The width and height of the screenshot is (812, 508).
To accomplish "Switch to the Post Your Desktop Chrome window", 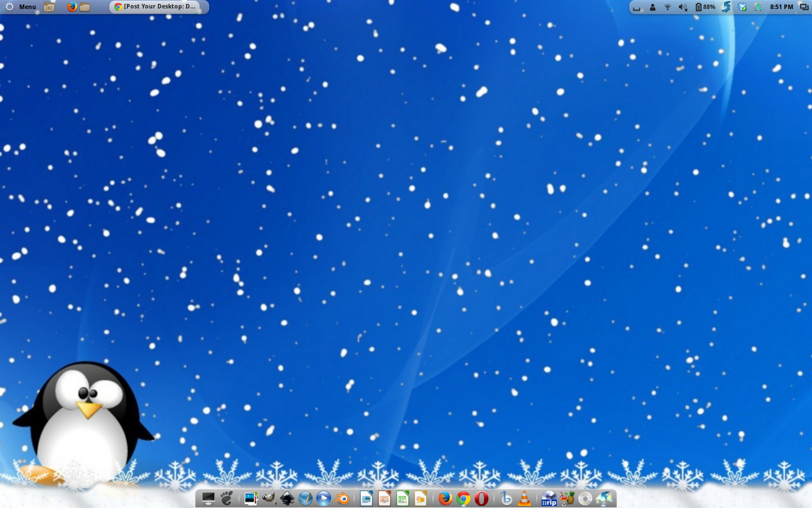I will coord(155,7).
